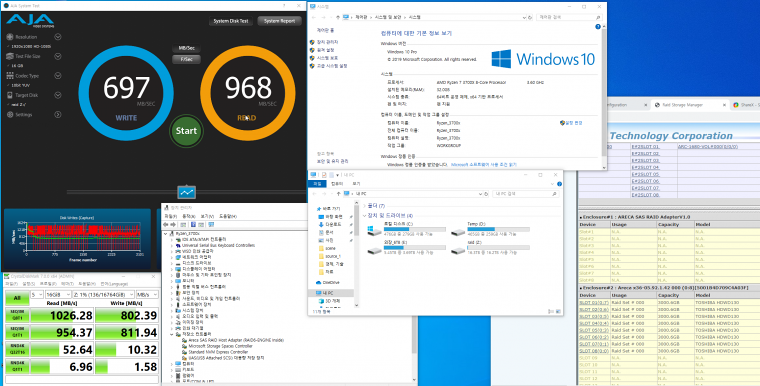Viewport: 760px width, 386px height.
Task: Click Device Manager scan hardware monitor icon
Action: (211, 225)
